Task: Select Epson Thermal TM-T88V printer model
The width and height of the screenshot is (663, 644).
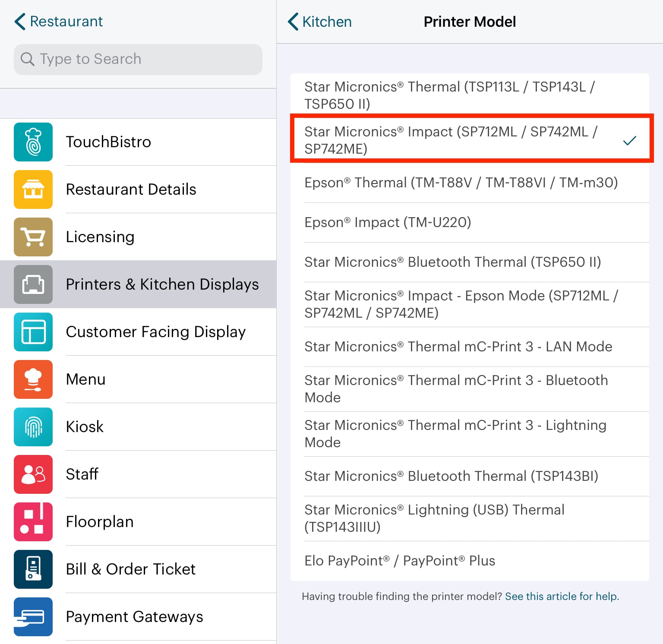Action: [461, 183]
